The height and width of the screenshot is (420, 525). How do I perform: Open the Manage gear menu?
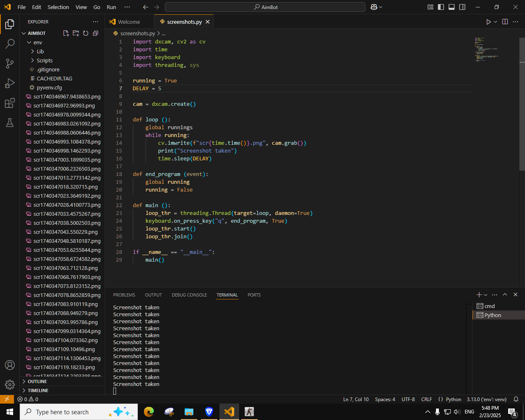[x=10, y=385]
